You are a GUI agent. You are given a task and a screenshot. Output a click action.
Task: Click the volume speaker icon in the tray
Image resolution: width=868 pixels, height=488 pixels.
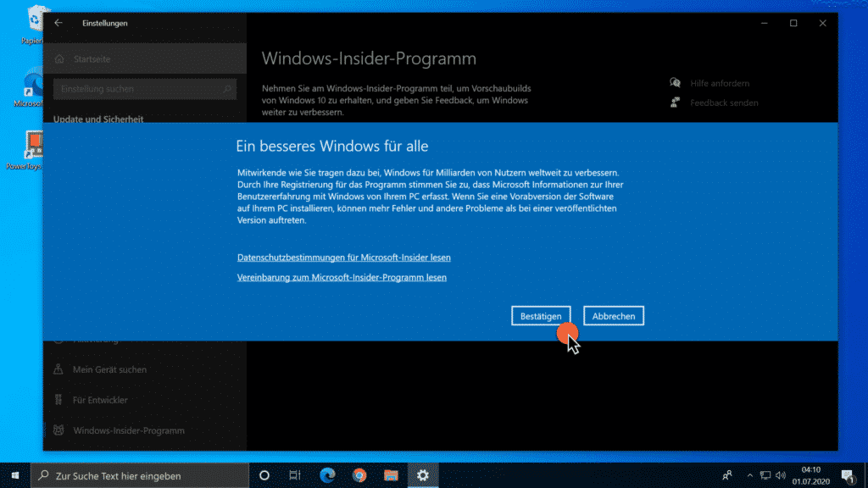[781, 475]
